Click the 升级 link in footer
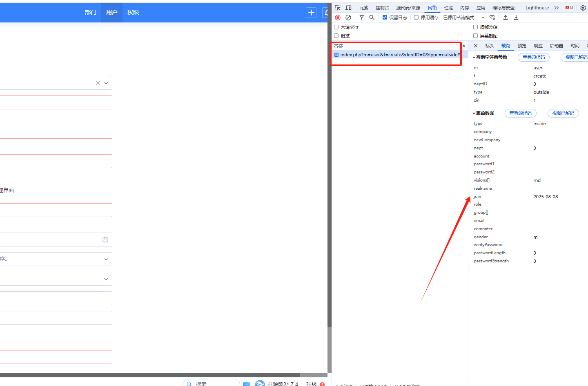This screenshot has height=386, width=588. tap(311, 384)
